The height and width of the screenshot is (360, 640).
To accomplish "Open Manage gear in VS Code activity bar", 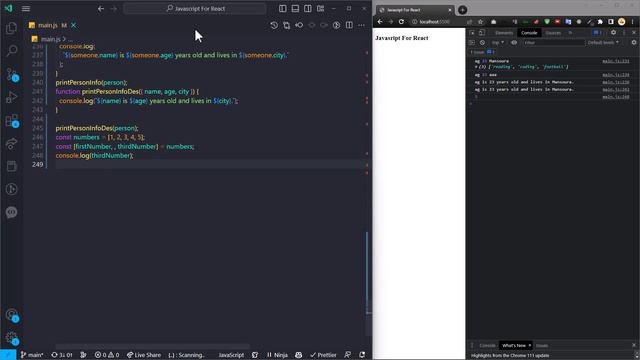I will pos(11,338).
